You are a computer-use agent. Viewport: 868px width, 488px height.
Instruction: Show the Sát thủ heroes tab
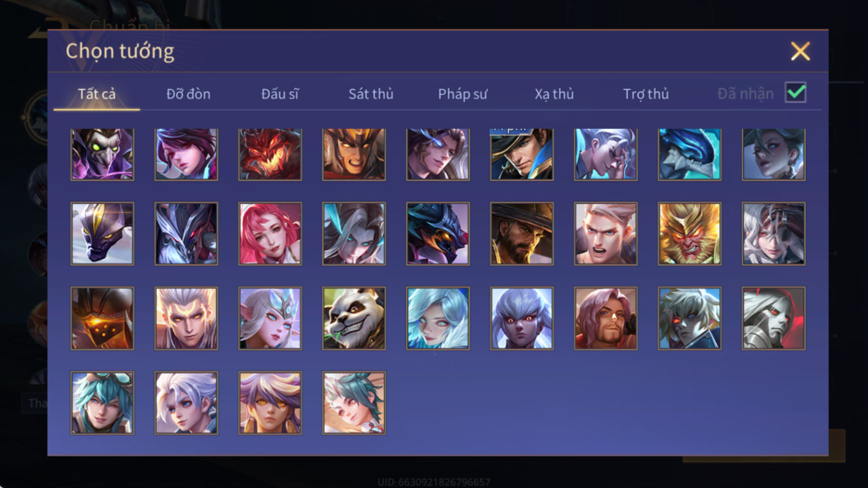371,94
